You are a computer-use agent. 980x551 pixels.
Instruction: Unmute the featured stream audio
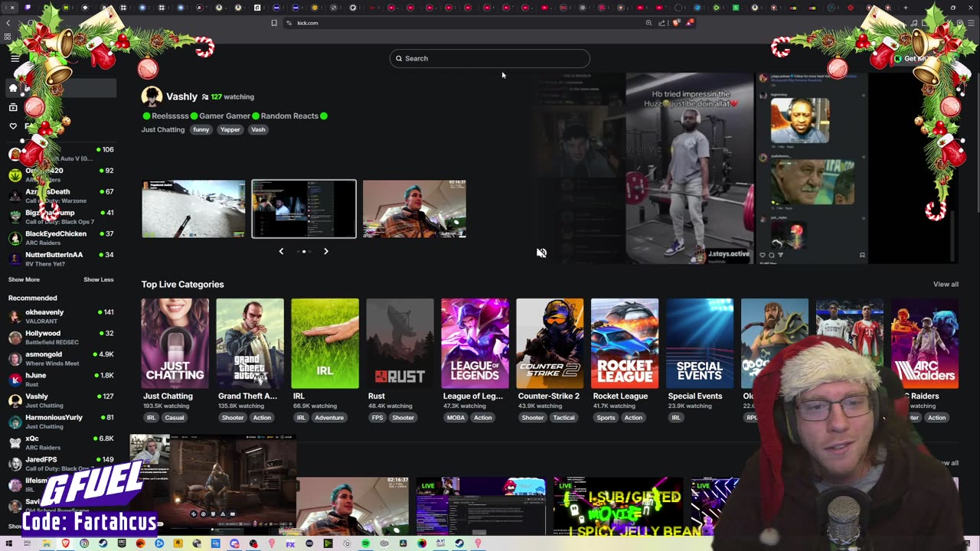pos(541,253)
